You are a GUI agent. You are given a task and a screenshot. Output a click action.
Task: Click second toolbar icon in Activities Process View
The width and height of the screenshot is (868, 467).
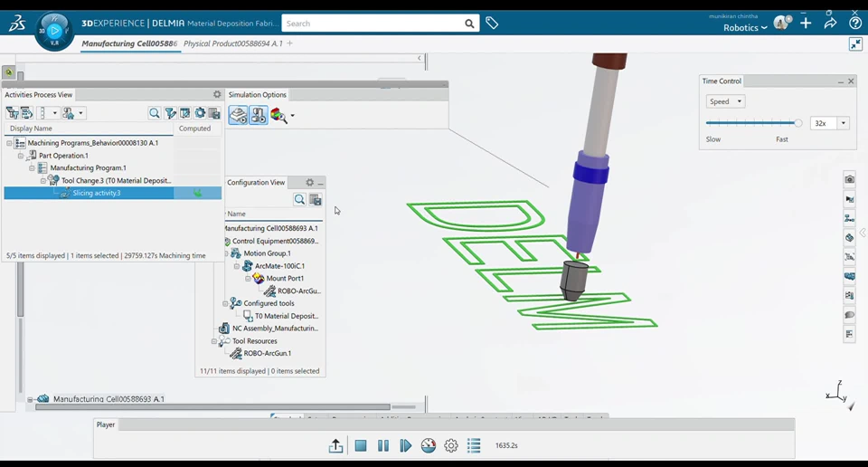(26, 113)
